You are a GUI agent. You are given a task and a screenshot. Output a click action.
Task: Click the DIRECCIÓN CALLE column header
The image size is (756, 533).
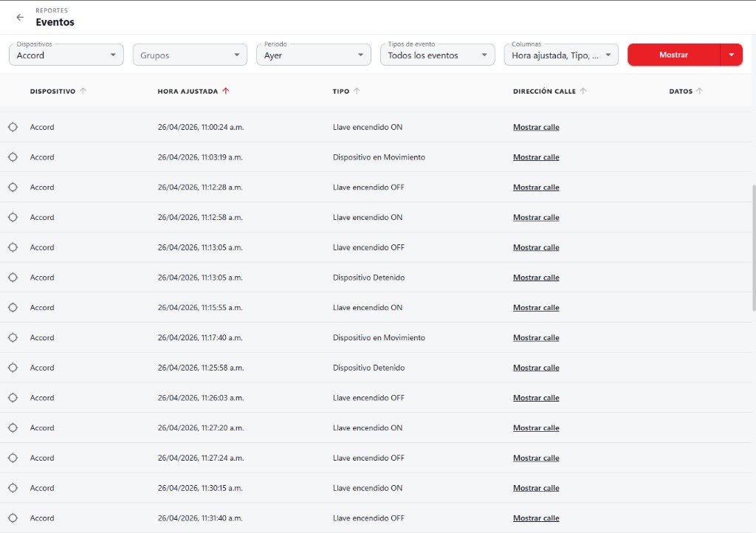click(544, 91)
